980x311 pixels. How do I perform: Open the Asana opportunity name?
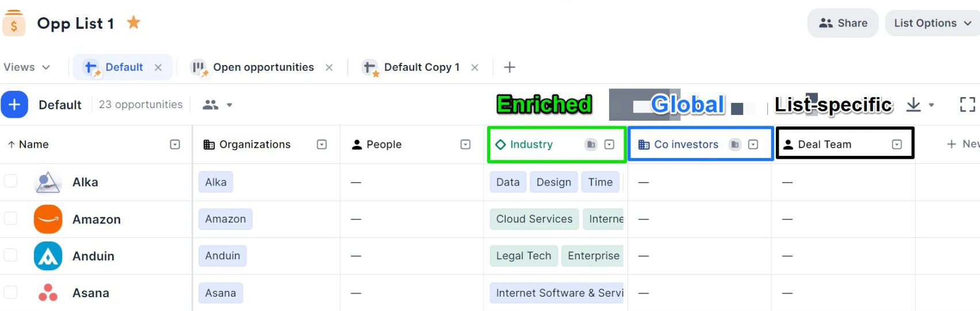tap(91, 293)
